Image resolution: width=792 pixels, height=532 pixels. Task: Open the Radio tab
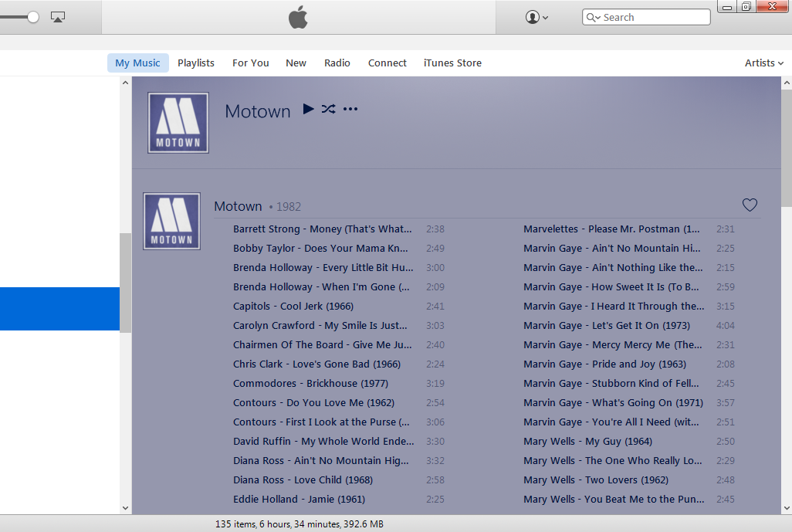point(337,63)
